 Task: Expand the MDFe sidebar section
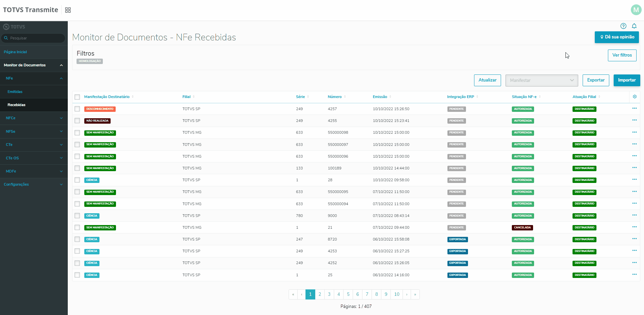coord(34,171)
